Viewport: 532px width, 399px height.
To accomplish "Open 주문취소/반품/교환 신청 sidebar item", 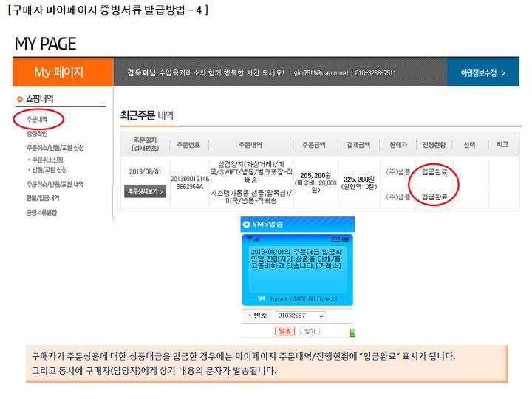I will pos(55,148).
